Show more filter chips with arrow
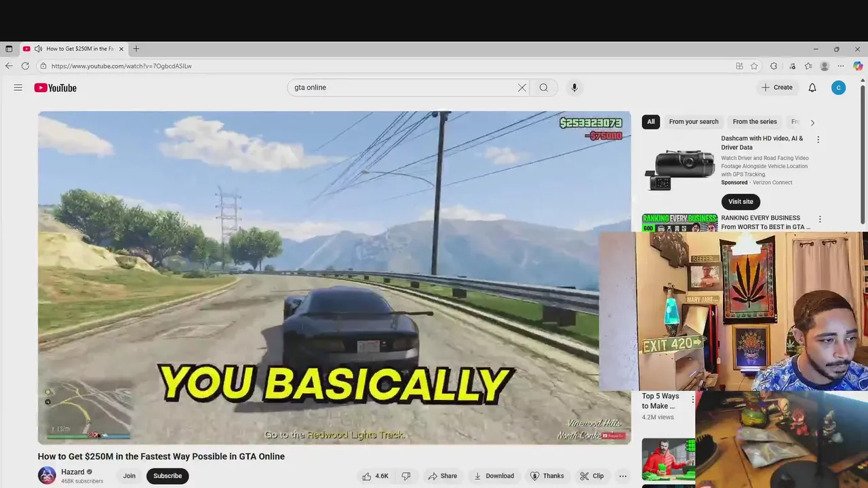Screen dimensions: 868x488 [812, 123]
